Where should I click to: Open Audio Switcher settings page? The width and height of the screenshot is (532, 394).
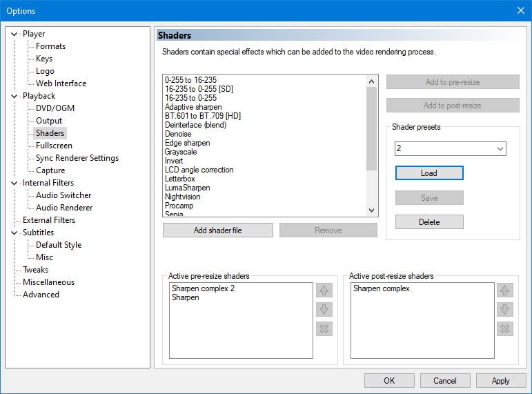(63, 195)
